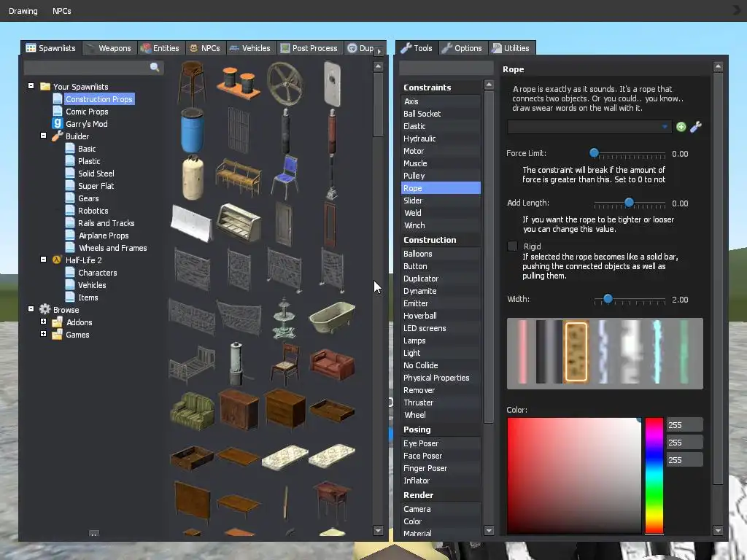Spawn the white concrete barrier prop
This screenshot has height=560, width=747.
pyautogui.click(x=192, y=223)
